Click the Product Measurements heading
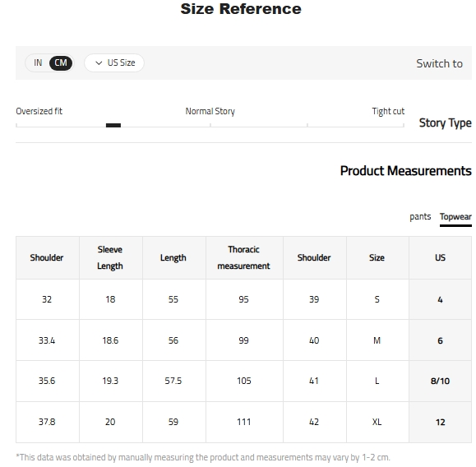The image size is (476, 467). 406,171
